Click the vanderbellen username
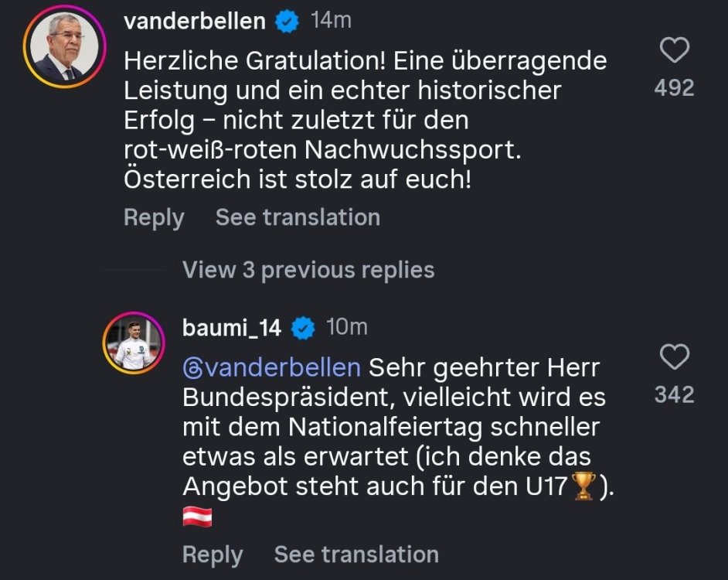This screenshot has width=728, height=580. coord(194,21)
